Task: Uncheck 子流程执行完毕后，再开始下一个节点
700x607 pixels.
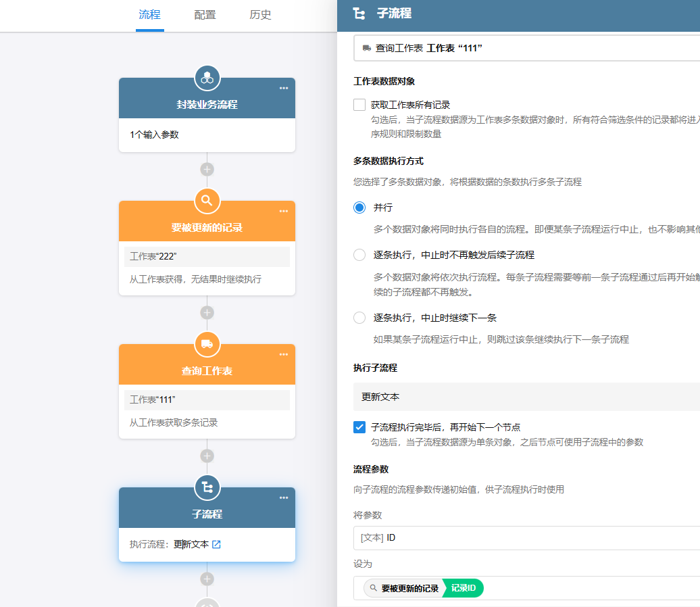Action: (x=359, y=427)
